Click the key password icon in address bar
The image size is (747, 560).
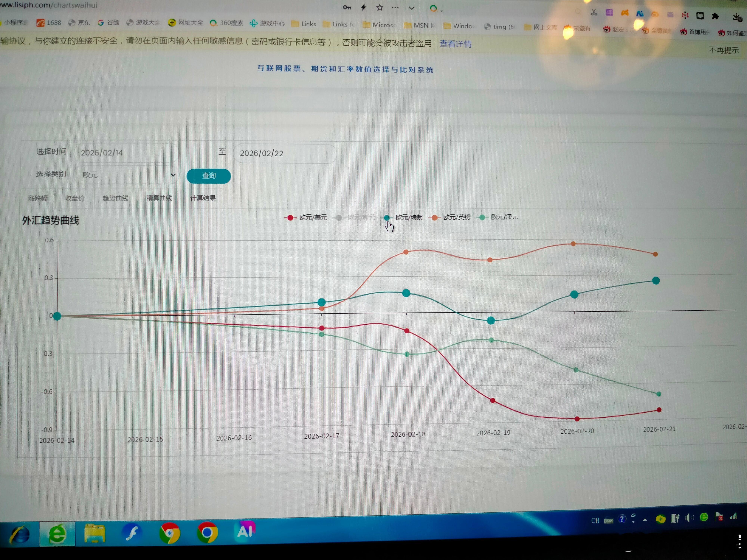[x=347, y=7]
